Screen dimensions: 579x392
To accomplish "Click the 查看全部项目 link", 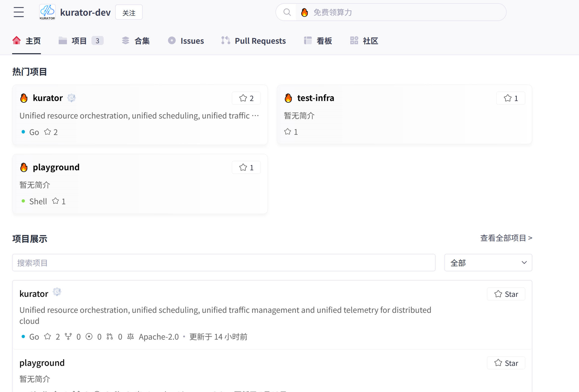I will [x=506, y=238].
